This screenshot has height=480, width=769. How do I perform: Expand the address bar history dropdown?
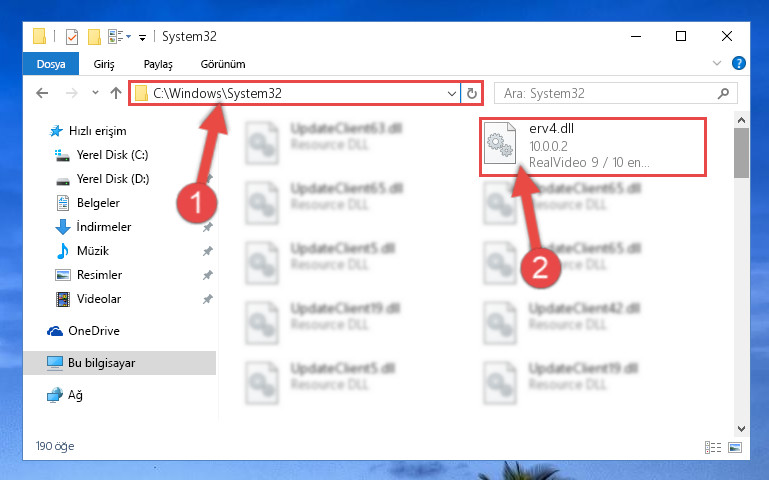point(452,93)
